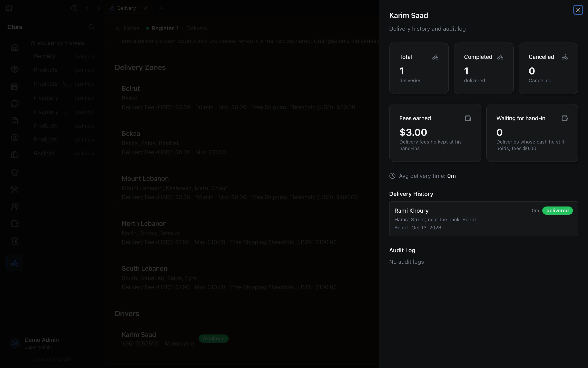The image size is (588, 368).
Task: Go to Home breadcrumb link
Action: [131, 28]
